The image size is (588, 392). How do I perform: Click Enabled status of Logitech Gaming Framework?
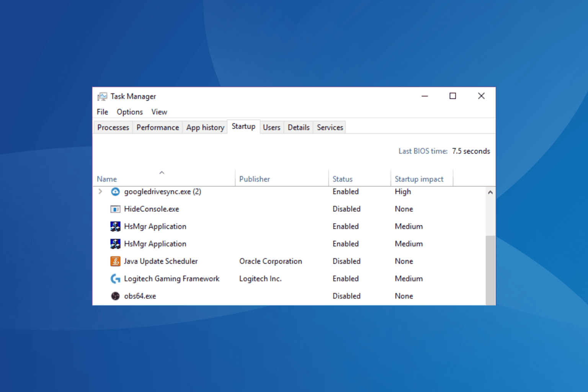(346, 279)
